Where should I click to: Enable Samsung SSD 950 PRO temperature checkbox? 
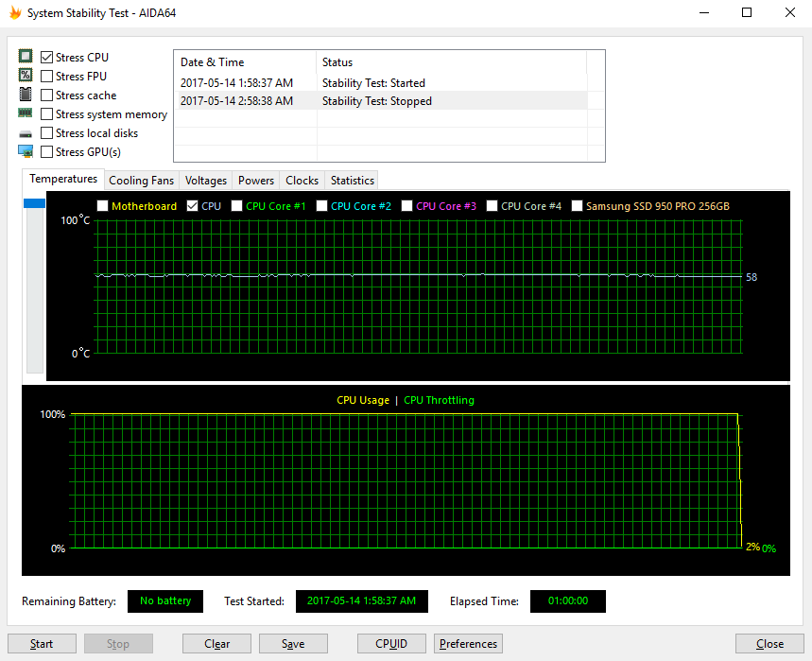pos(578,206)
